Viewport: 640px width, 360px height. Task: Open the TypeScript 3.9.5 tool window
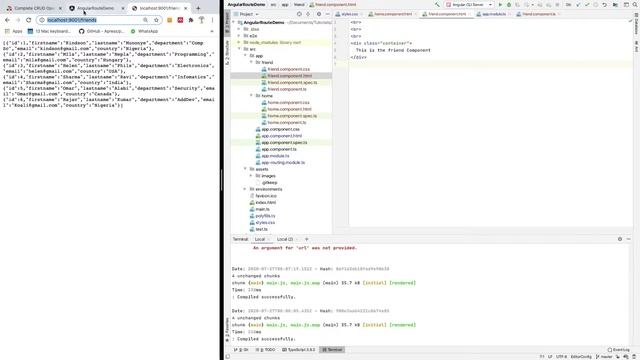pos(299,350)
